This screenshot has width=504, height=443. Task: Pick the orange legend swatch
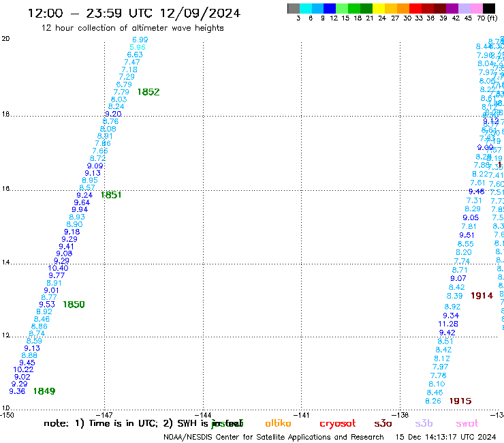pos(403,8)
